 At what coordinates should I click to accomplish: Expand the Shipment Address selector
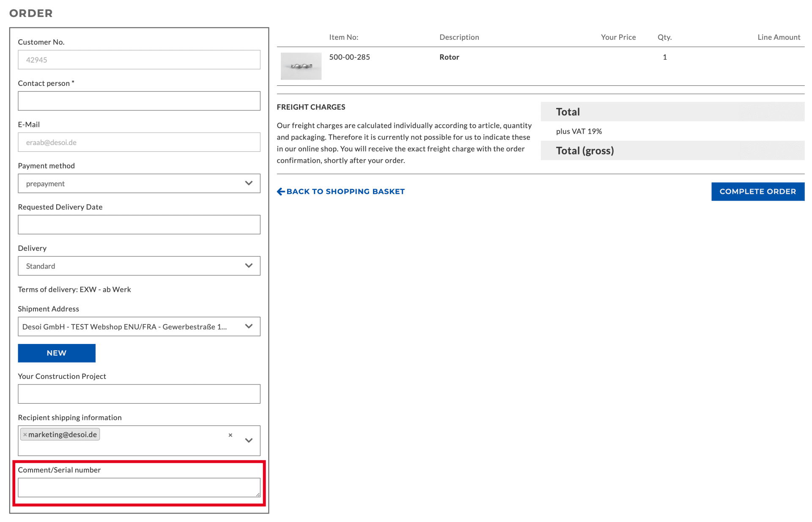click(139, 327)
